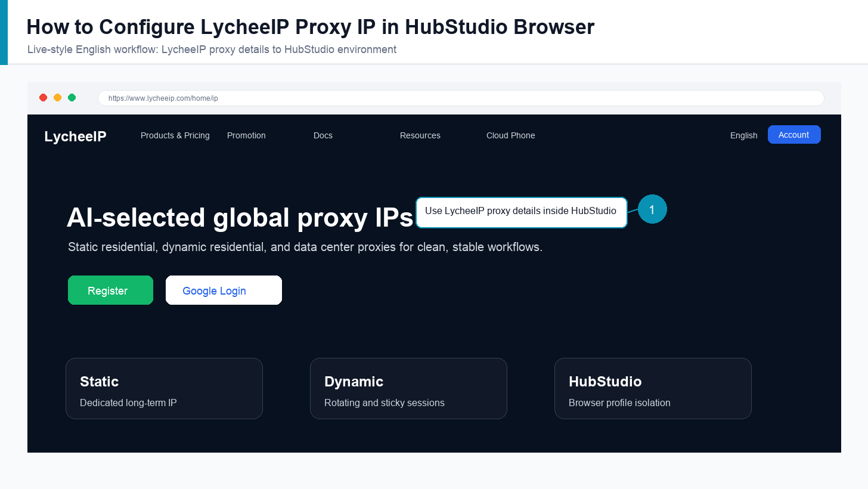
Task: Open the Resources nav item
Action: (420, 135)
